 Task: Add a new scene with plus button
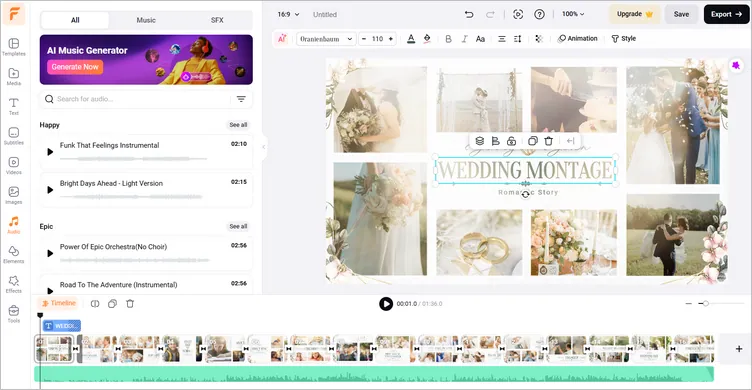click(739, 349)
